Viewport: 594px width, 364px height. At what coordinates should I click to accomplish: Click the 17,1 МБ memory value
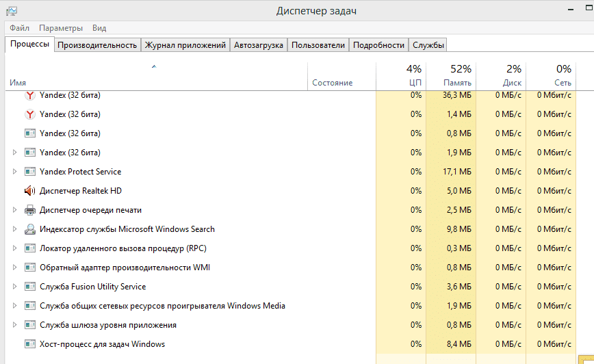point(457,172)
